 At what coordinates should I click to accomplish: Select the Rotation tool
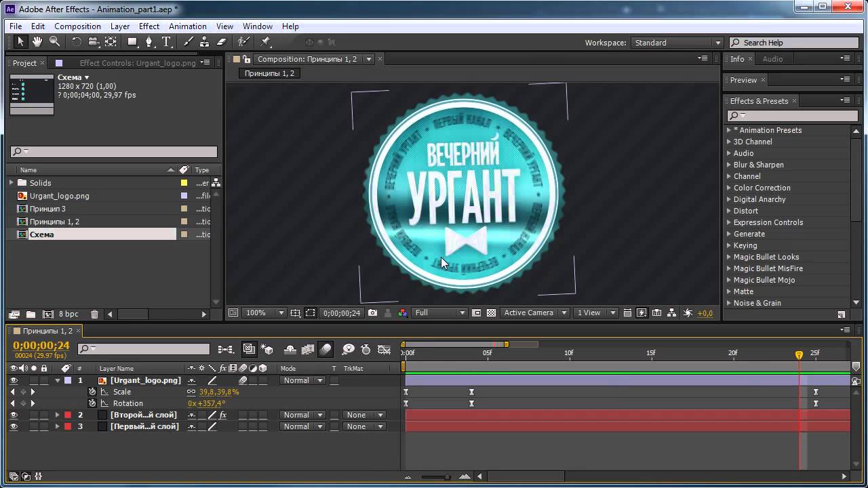(x=77, y=42)
